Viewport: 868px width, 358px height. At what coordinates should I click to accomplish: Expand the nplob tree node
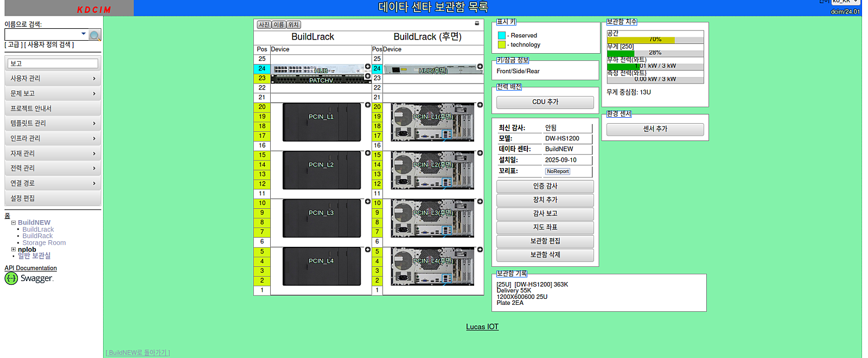(14, 250)
